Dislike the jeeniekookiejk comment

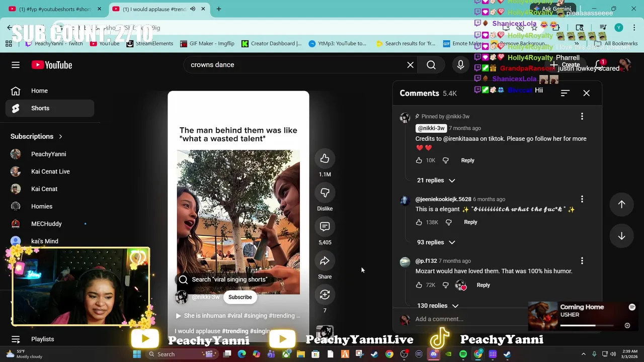pyautogui.click(x=448, y=222)
